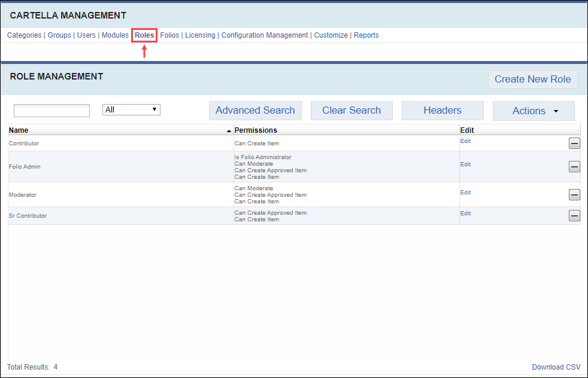Image resolution: width=588 pixels, height=378 pixels.
Task: Switch to the Folios page
Action: [169, 35]
